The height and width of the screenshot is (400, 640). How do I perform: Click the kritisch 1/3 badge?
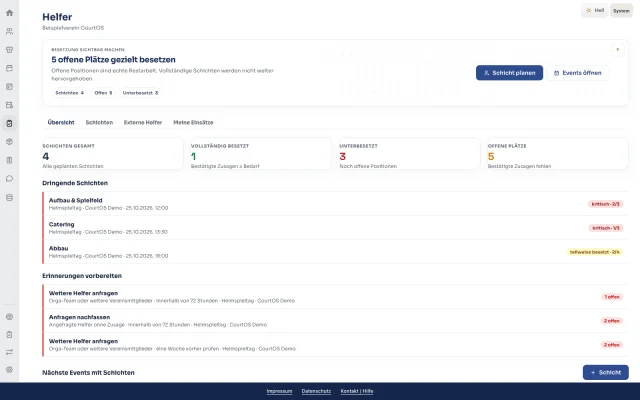click(x=606, y=228)
